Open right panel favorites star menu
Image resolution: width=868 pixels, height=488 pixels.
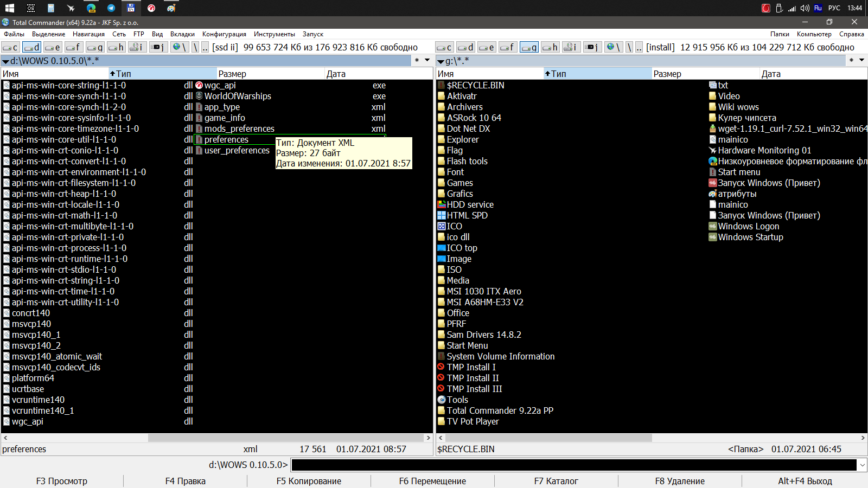point(851,60)
